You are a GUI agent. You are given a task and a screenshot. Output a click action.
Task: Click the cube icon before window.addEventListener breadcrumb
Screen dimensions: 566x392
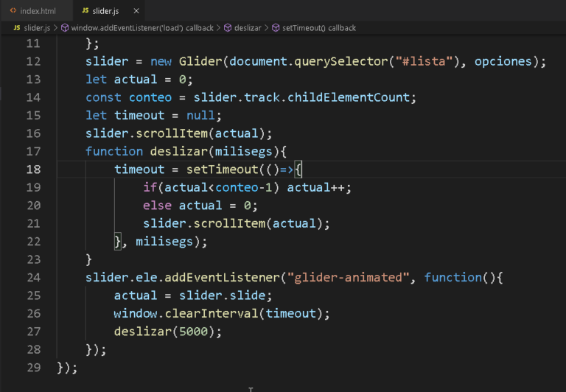coord(65,28)
